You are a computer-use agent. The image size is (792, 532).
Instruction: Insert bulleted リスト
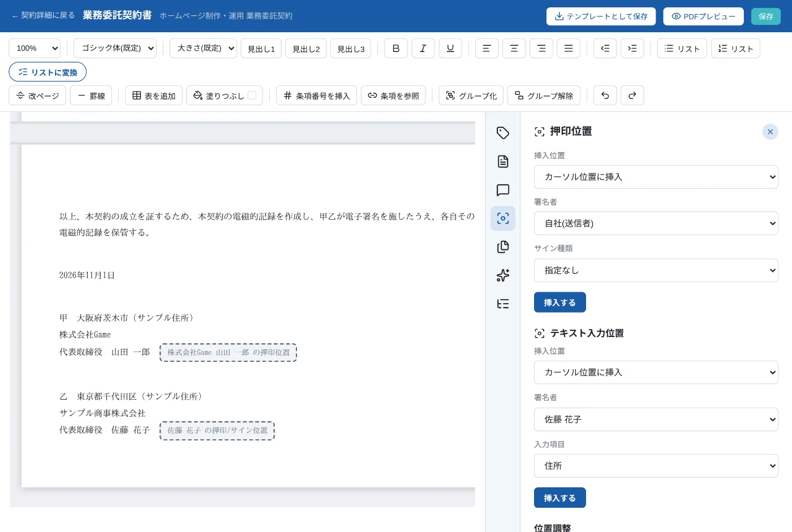coord(682,49)
